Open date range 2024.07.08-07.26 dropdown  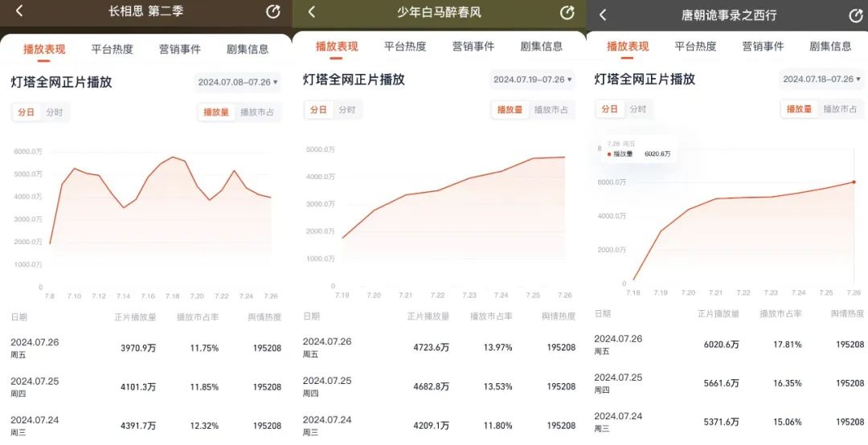pos(237,82)
